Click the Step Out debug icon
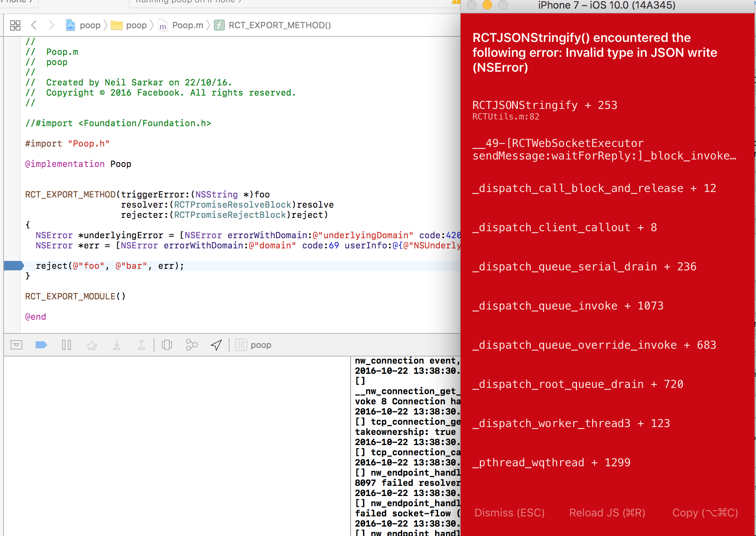The width and height of the screenshot is (756, 536). tap(141, 345)
